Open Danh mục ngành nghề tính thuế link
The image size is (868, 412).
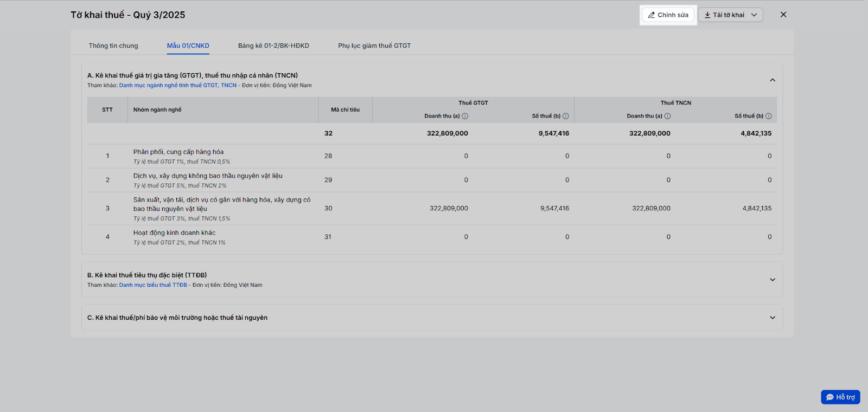(x=178, y=86)
